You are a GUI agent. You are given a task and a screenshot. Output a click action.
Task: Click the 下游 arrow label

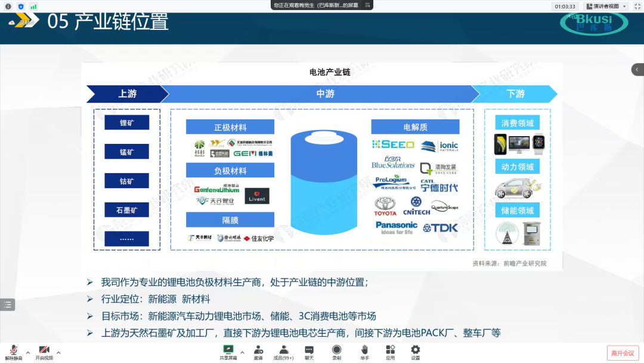(515, 94)
